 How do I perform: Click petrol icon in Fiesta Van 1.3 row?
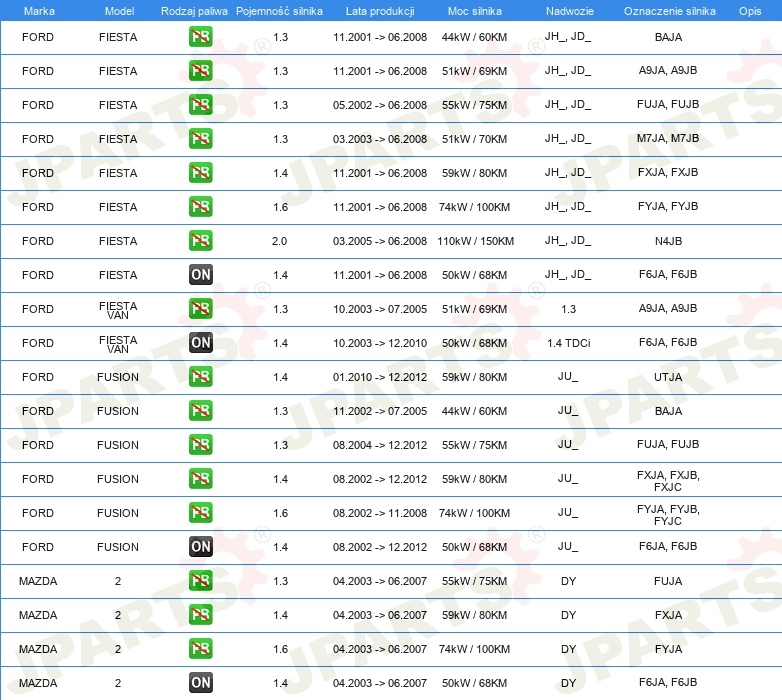pyautogui.click(x=200, y=309)
